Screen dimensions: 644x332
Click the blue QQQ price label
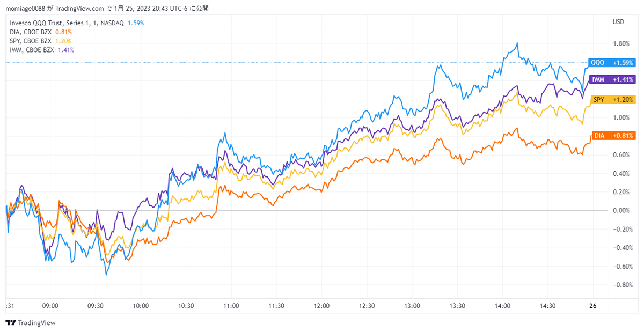click(x=611, y=63)
